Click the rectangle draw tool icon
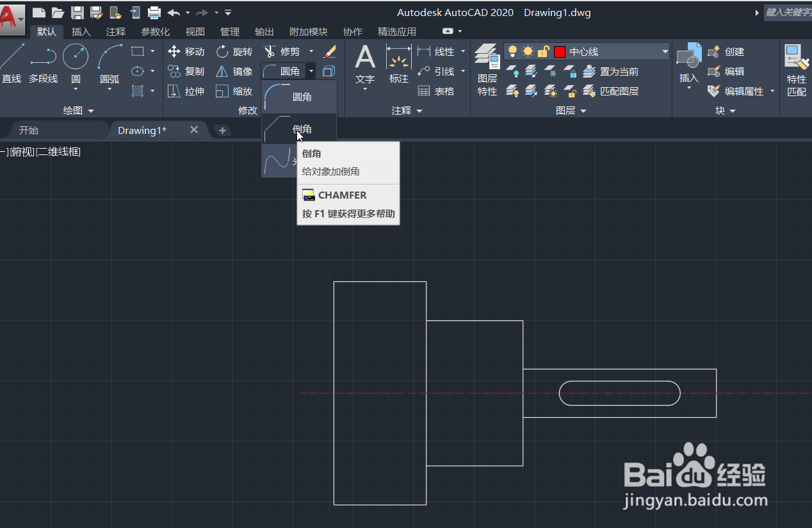The height and width of the screenshot is (528, 812). (138, 51)
